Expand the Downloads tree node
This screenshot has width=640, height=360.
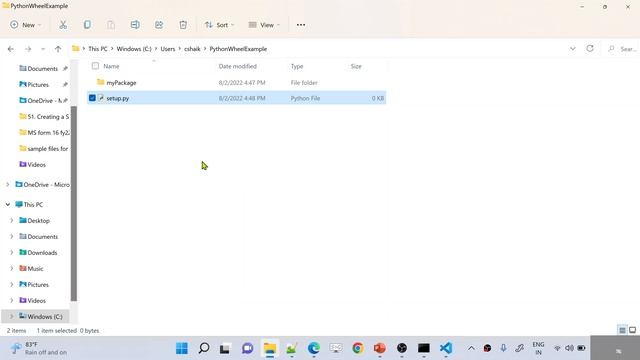(x=11, y=253)
